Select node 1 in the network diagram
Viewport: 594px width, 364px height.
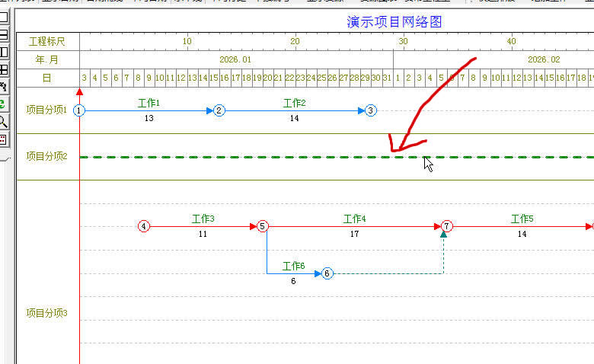coord(79,110)
